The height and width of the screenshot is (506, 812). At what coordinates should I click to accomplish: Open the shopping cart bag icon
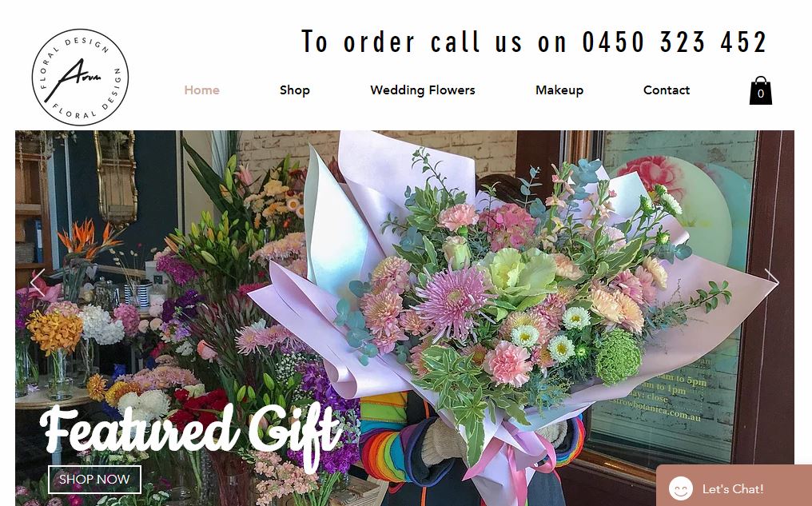[x=760, y=90]
